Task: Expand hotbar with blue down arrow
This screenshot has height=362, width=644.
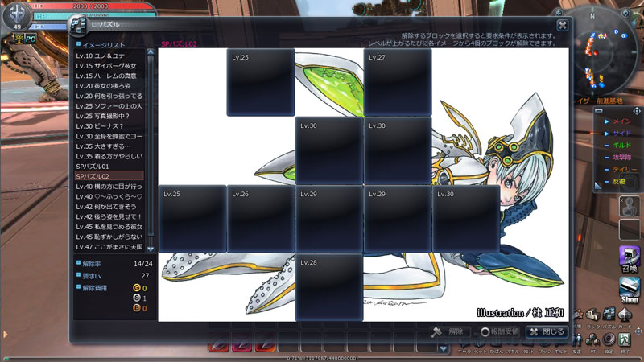Action: tap(444, 349)
